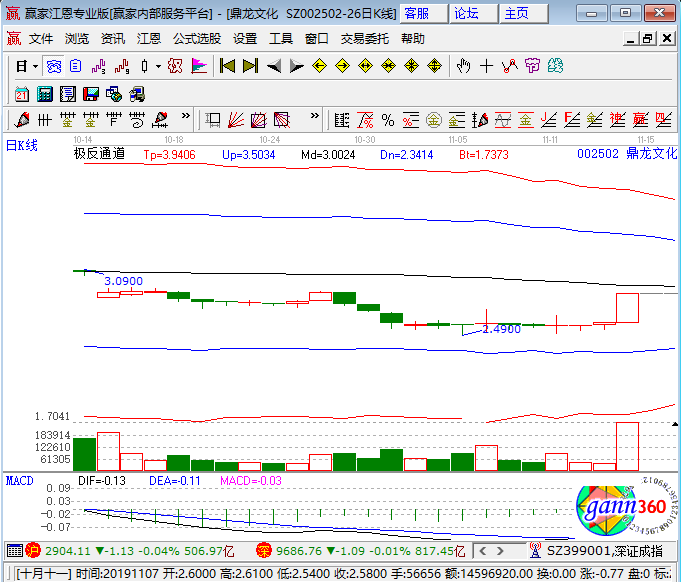Click the yellow diamond horizontal-compress icon
The image size is (681, 582).
pyautogui.click(x=389, y=66)
